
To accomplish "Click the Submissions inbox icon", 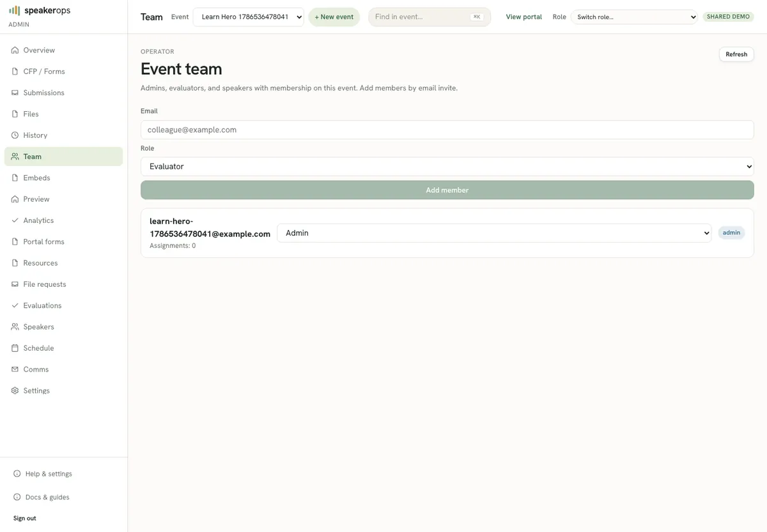I will [15, 93].
